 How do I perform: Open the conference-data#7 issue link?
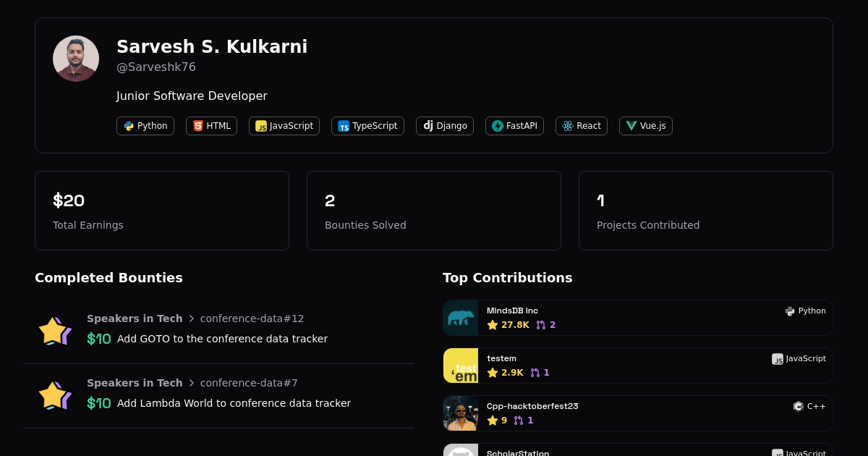point(249,383)
